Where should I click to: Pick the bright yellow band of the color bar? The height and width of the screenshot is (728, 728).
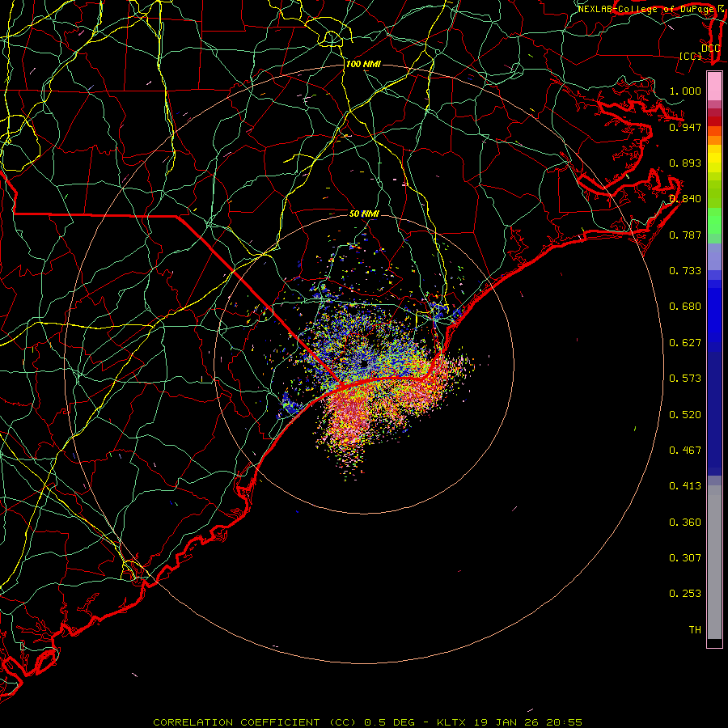coord(714,159)
